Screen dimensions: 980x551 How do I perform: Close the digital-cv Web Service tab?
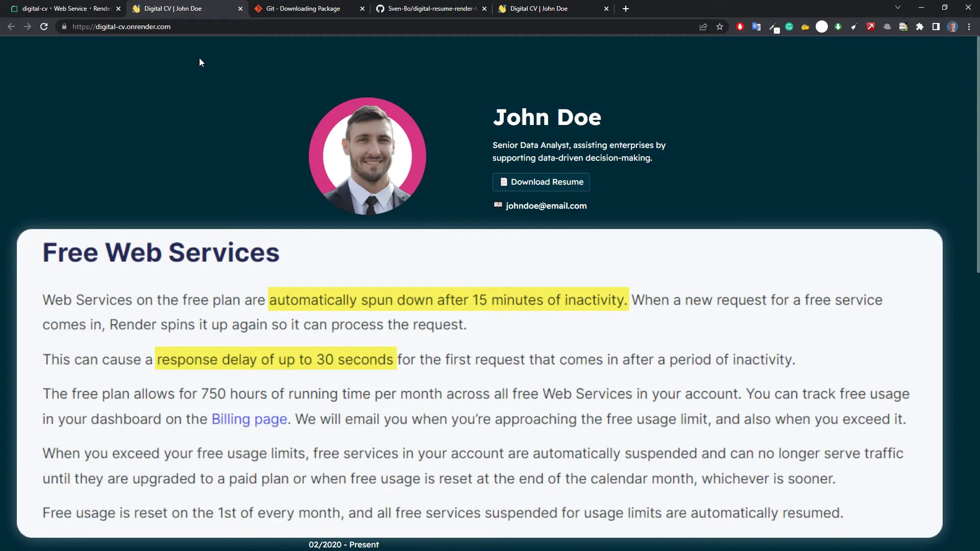point(118,9)
